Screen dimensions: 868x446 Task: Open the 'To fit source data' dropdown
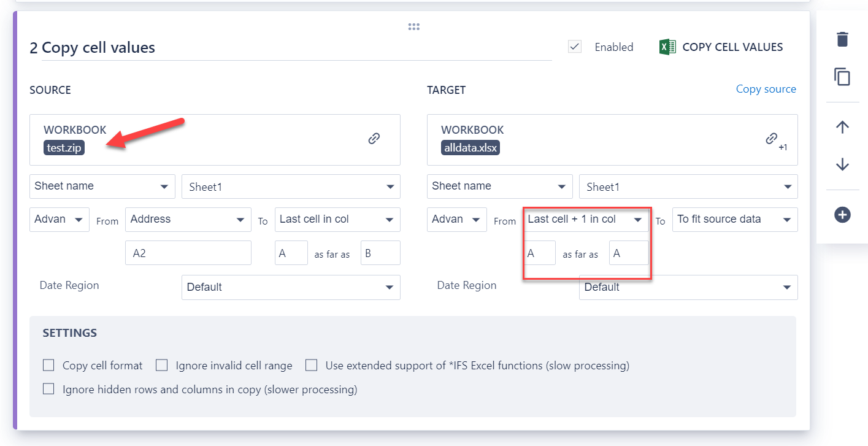[735, 220]
